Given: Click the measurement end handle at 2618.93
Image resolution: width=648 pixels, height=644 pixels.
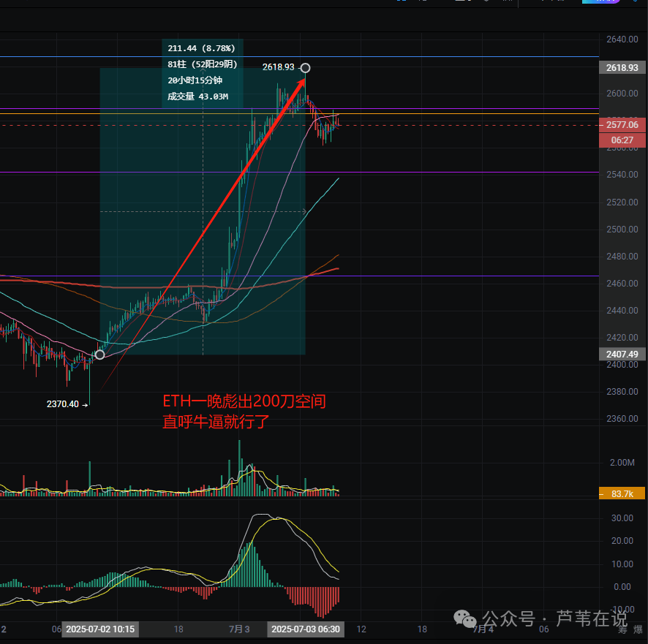Looking at the screenshot, I should coord(305,68).
